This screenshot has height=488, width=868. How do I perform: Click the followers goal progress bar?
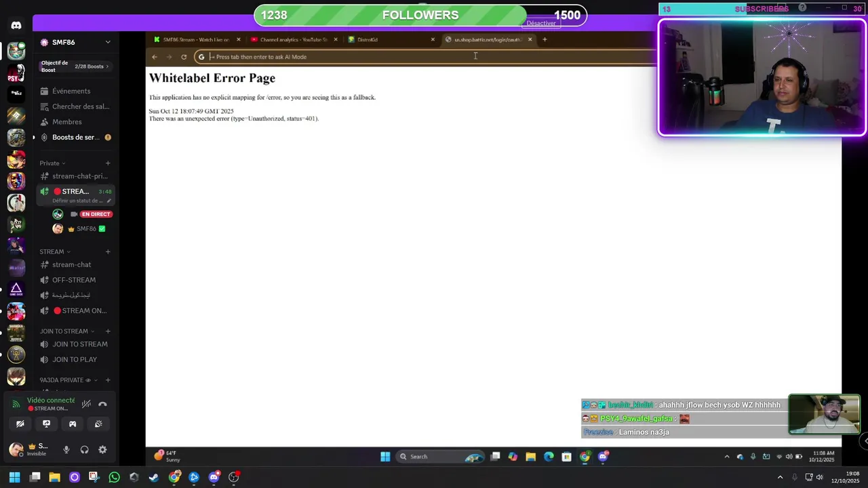[420, 15]
